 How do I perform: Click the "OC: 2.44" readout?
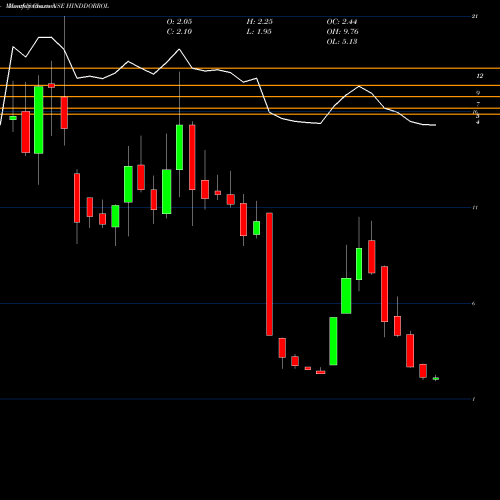[x=342, y=22]
